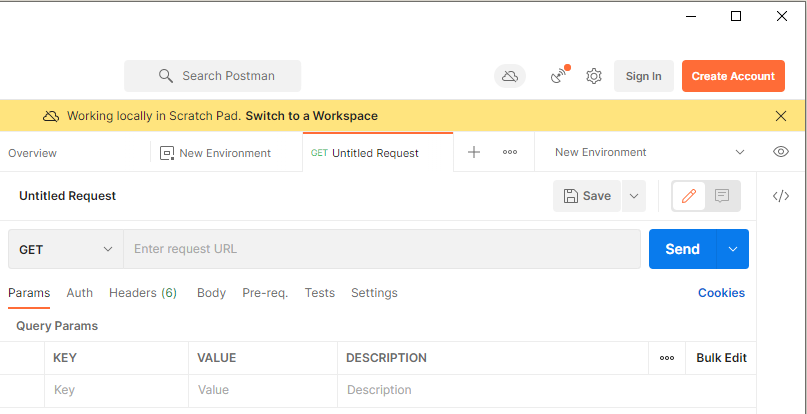
Task: Select the Params tab
Action: click(29, 293)
